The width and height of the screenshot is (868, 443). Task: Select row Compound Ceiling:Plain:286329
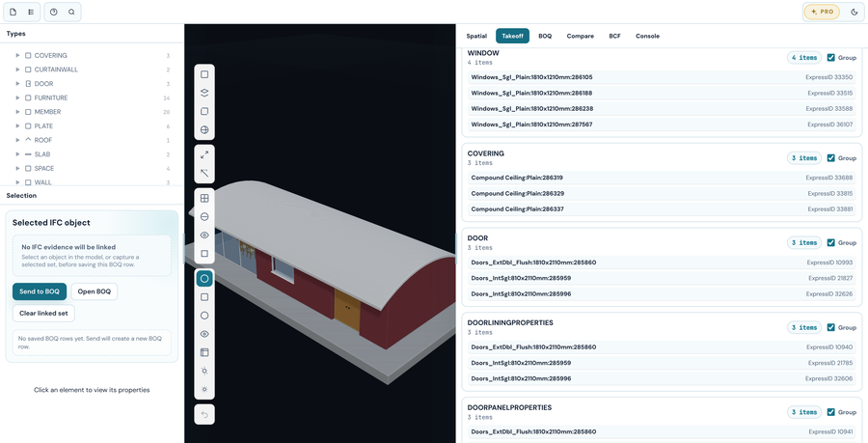click(662, 194)
